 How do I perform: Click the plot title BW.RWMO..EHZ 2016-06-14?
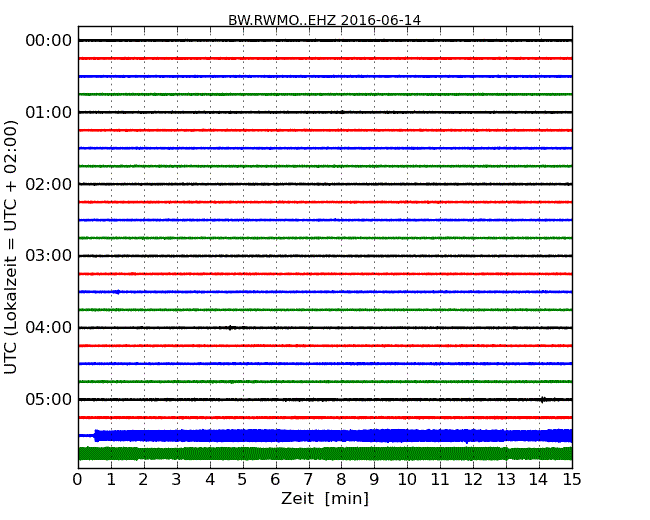coord(324,20)
